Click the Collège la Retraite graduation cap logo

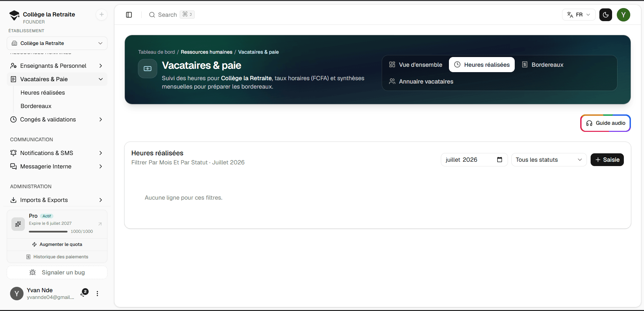pyautogui.click(x=14, y=15)
